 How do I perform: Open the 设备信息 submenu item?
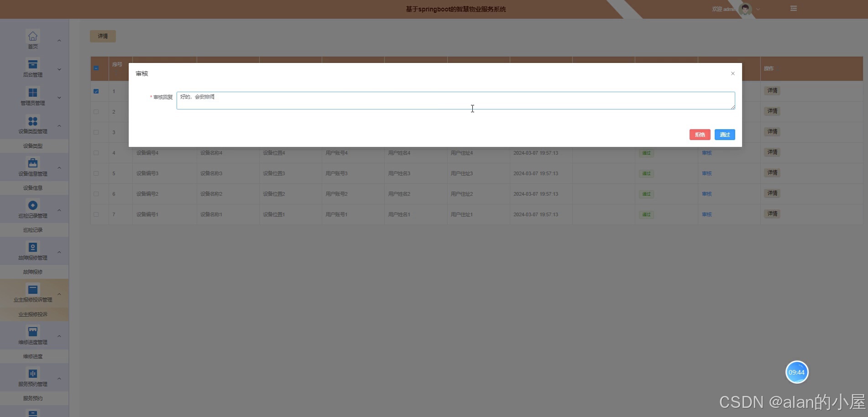33,188
